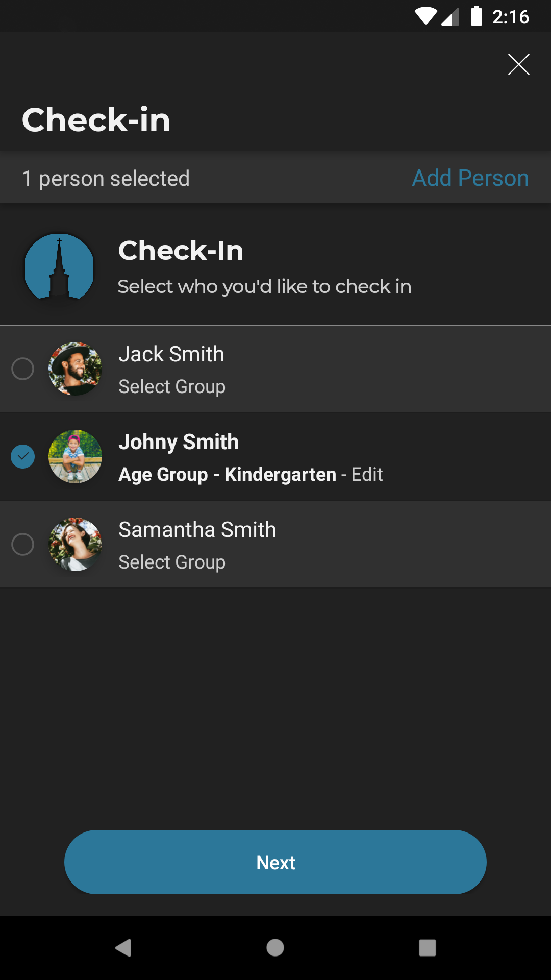Tap the Samantha Smith name
Screen dimensions: 551x980
(x=197, y=530)
